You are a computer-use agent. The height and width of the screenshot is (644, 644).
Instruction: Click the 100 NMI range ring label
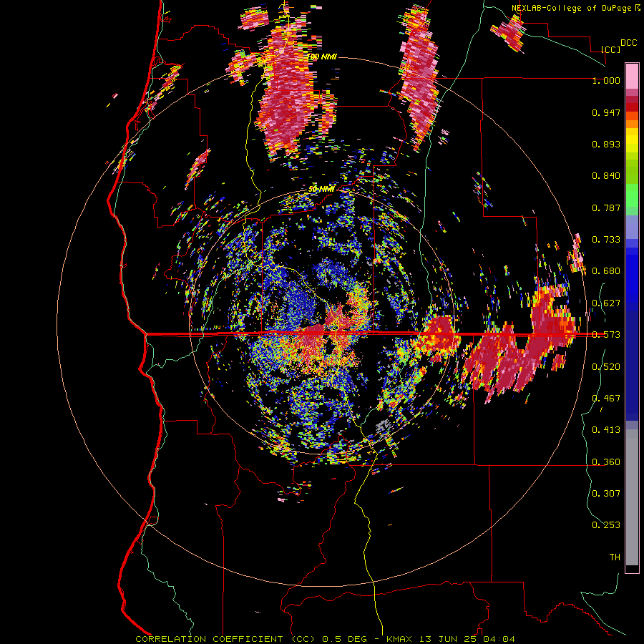click(x=322, y=57)
